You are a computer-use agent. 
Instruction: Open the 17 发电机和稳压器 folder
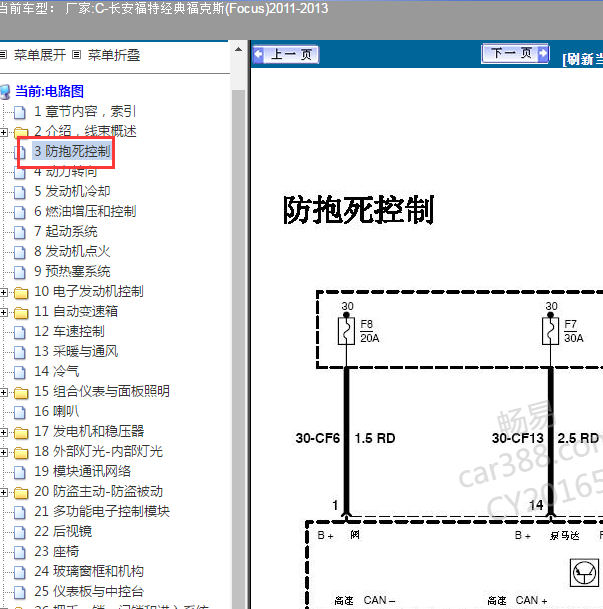click(89, 432)
